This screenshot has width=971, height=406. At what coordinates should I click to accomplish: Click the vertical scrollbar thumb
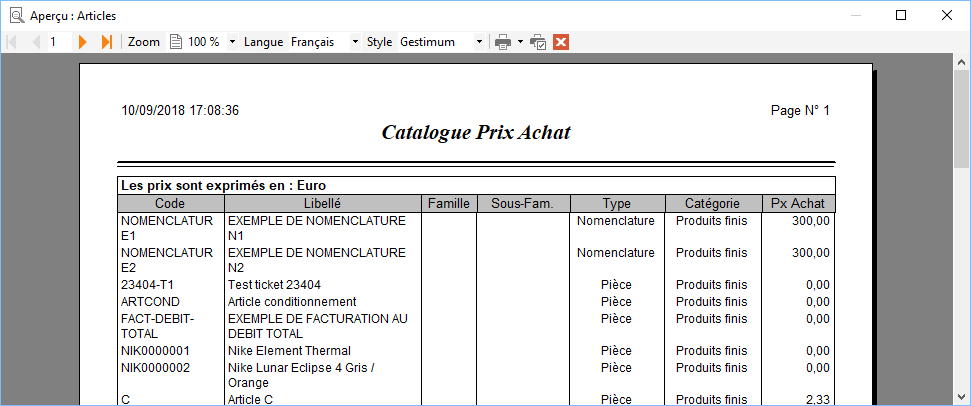click(962, 119)
